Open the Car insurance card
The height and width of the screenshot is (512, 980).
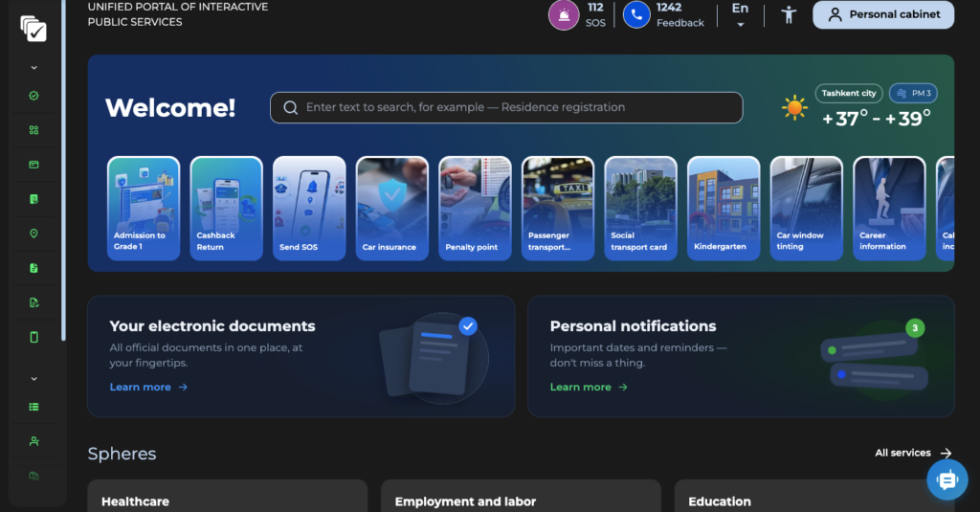(391, 209)
